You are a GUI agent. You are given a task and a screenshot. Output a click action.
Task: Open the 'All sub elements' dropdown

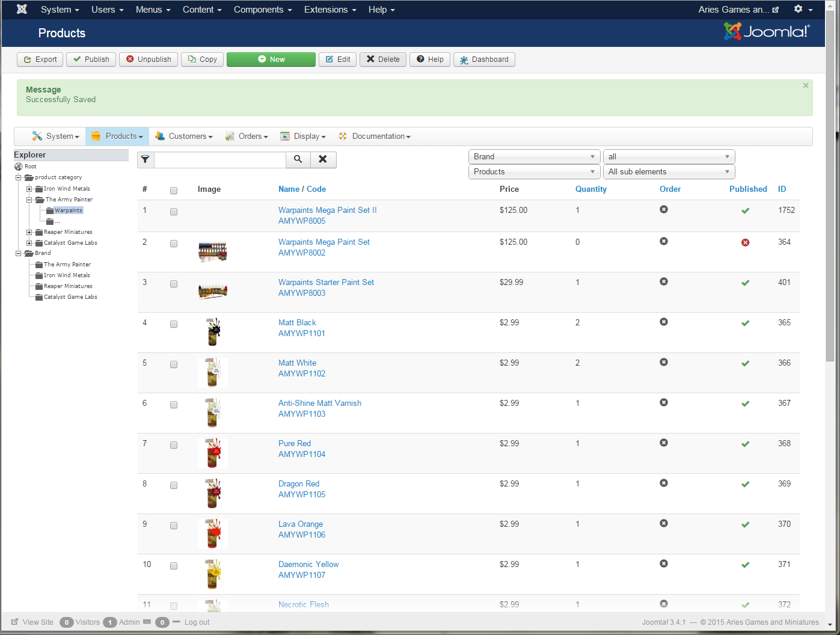pos(669,171)
